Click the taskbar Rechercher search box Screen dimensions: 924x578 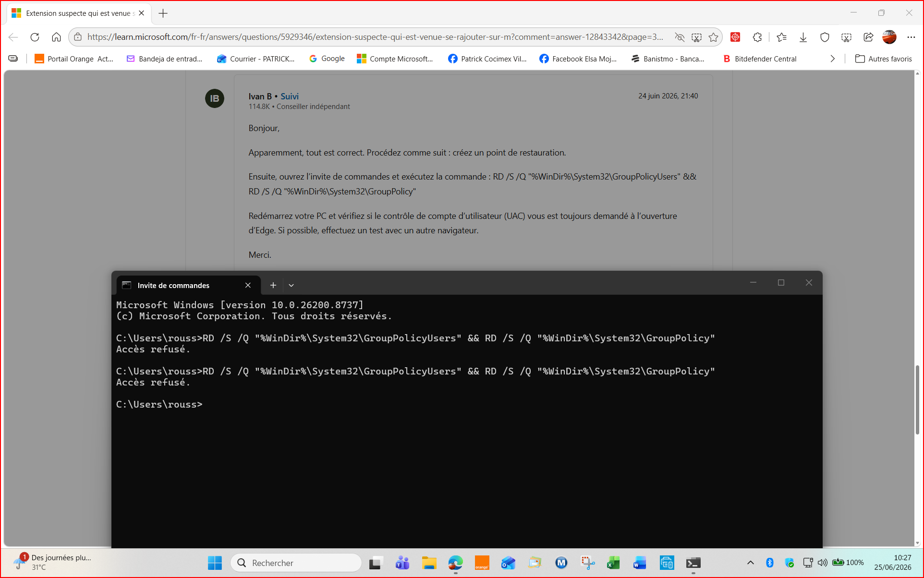click(x=296, y=563)
